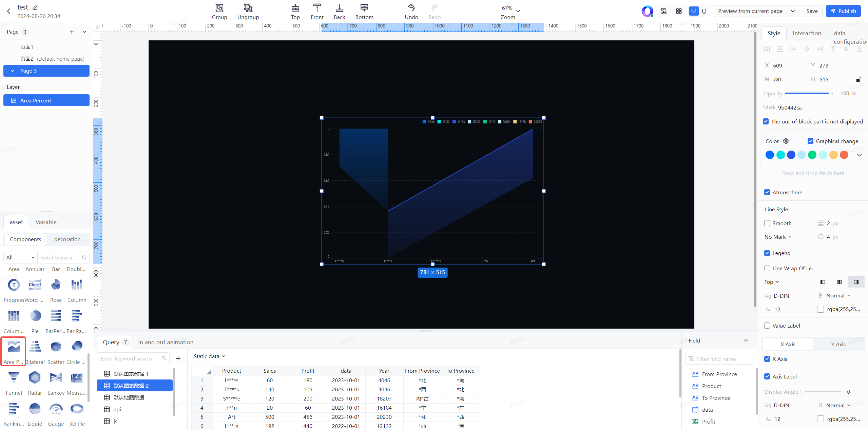This screenshot has height=430, width=868.
Task: Expand the color palette chevron
Action: [860, 155]
